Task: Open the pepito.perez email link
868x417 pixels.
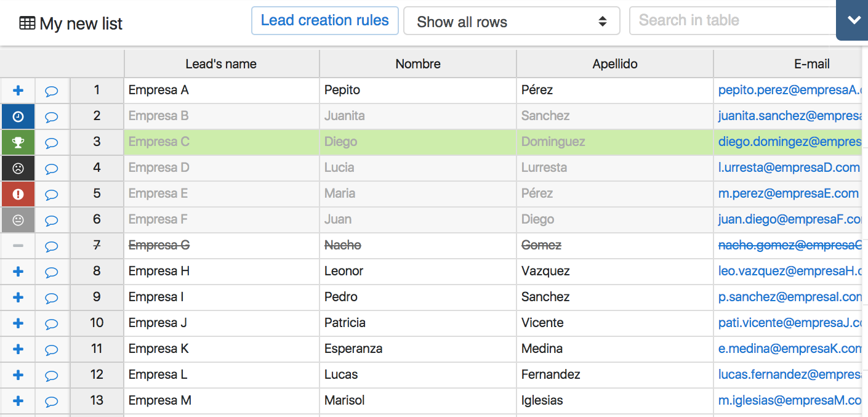Action: tap(788, 90)
